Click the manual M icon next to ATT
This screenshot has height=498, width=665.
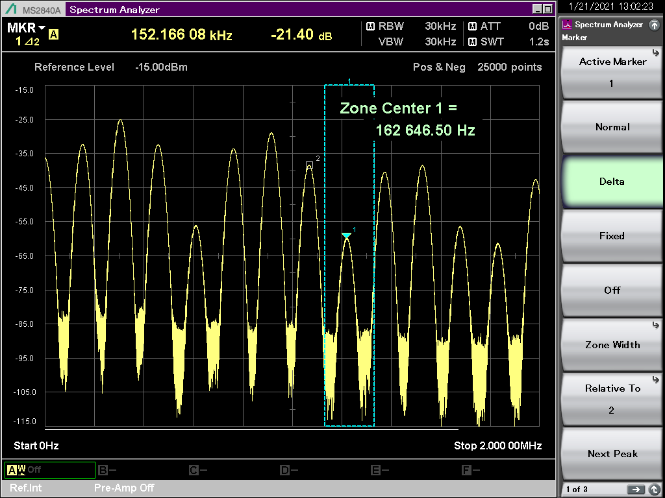tap(472, 27)
